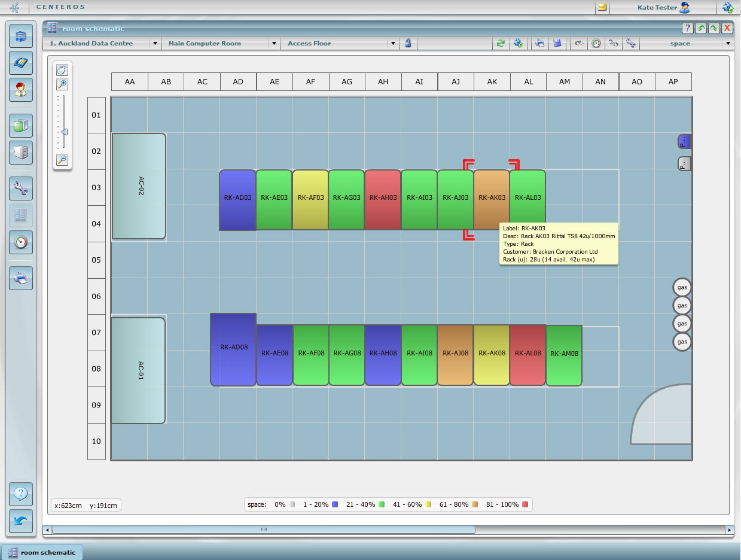
Task: Select rack RK-AH03 on the floor plan
Action: pos(383,200)
